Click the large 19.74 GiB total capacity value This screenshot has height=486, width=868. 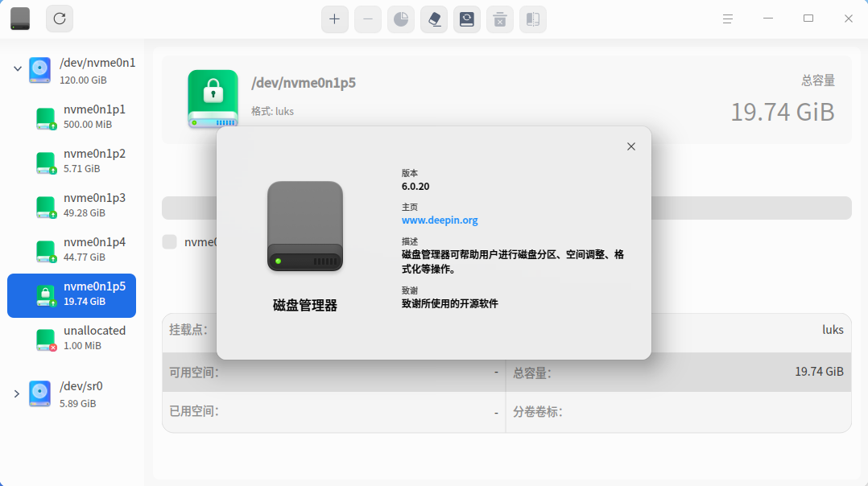782,112
